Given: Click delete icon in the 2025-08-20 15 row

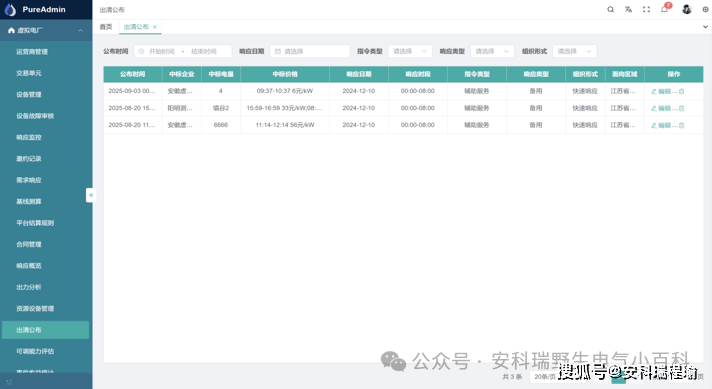Looking at the screenshot, I should [x=682, y=108].
